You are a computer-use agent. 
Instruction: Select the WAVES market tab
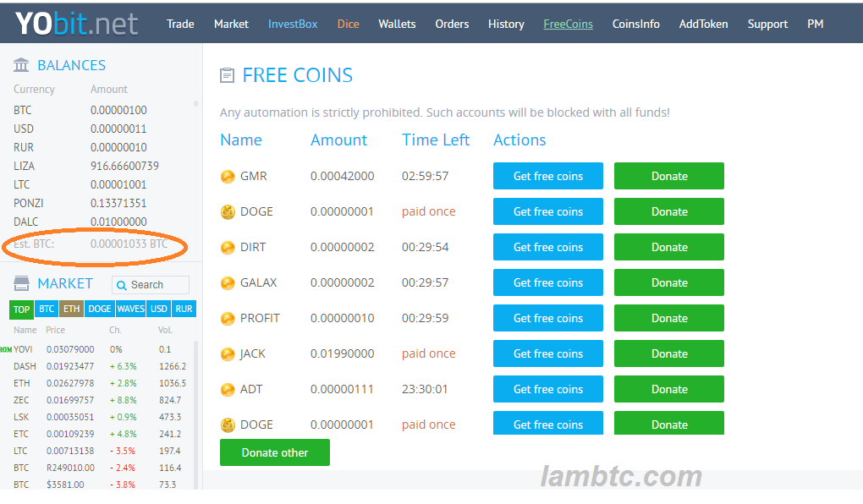(x=131, y=309)
